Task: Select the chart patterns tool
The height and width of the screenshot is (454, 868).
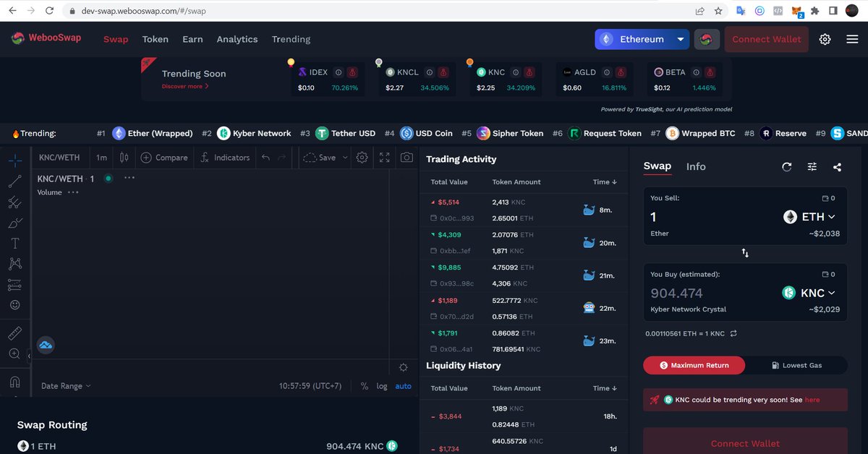Action: click(14, 264)
